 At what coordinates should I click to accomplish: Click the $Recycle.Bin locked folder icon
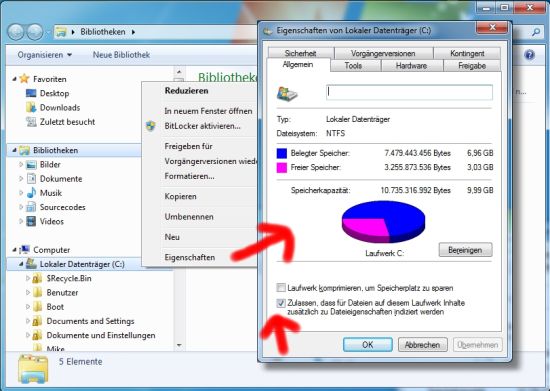tap(38, 278)
